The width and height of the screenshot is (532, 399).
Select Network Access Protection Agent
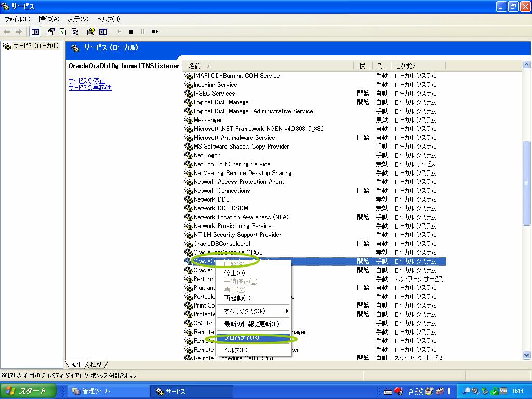pyautogui.click(x=238, y=181)
